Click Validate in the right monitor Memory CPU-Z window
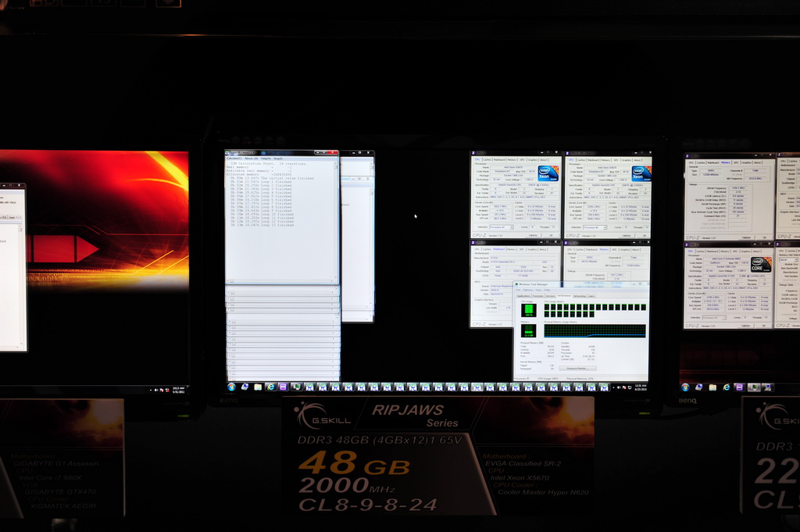 tap(746, 237)
